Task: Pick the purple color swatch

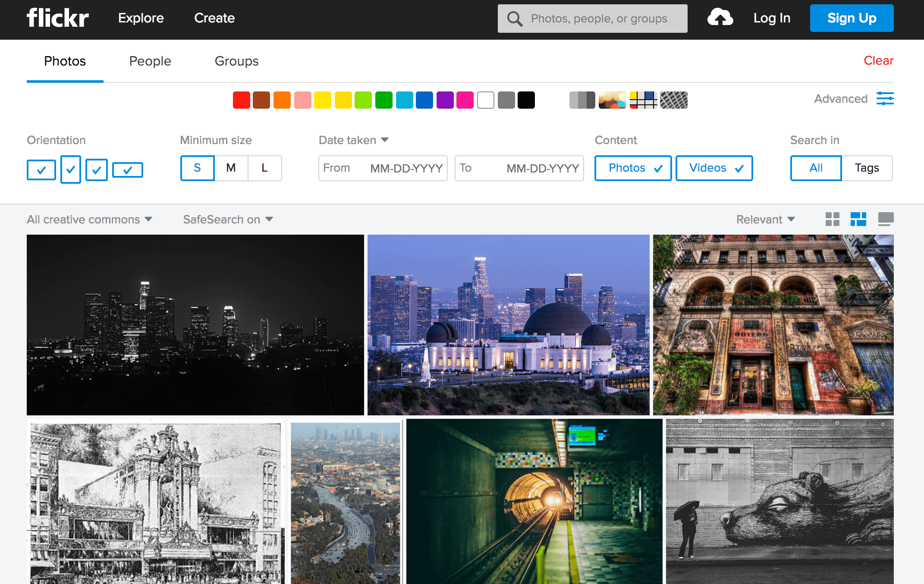Action: pos(445,100)
